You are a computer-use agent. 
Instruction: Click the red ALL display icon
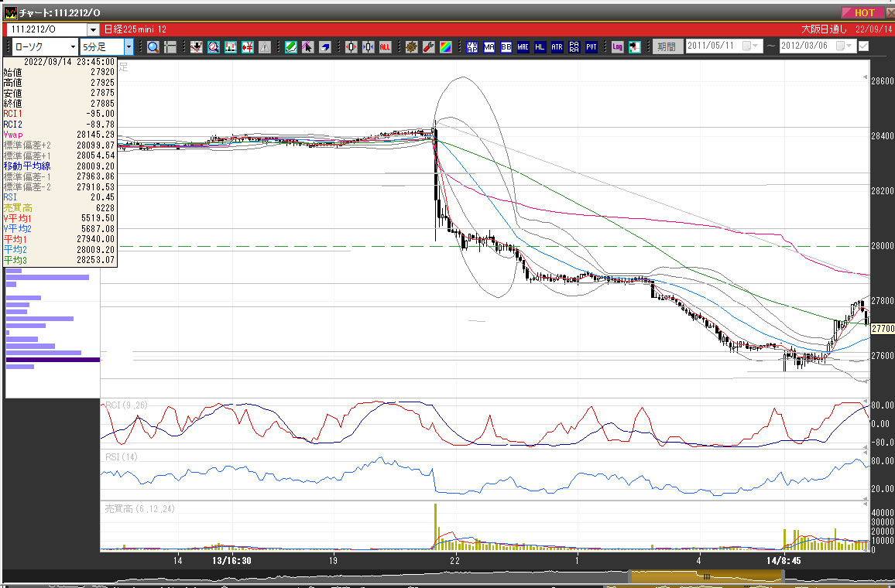click(x=385, y=46)
